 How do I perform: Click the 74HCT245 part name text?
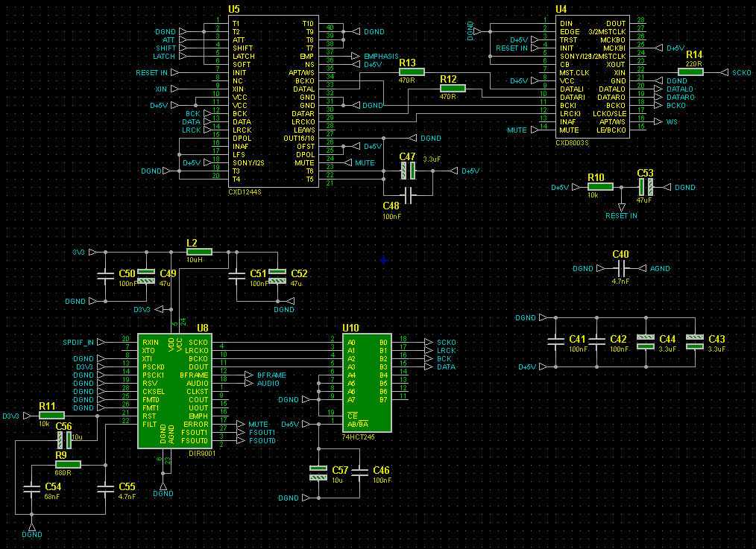coord(358,437)
